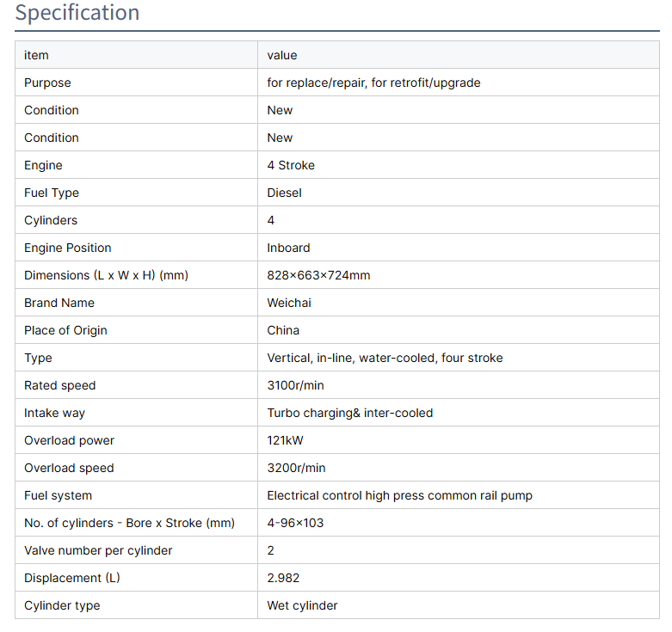Click the Fuel Type label cell
Screen dimensions: 672x632
[x=52, y=193]
